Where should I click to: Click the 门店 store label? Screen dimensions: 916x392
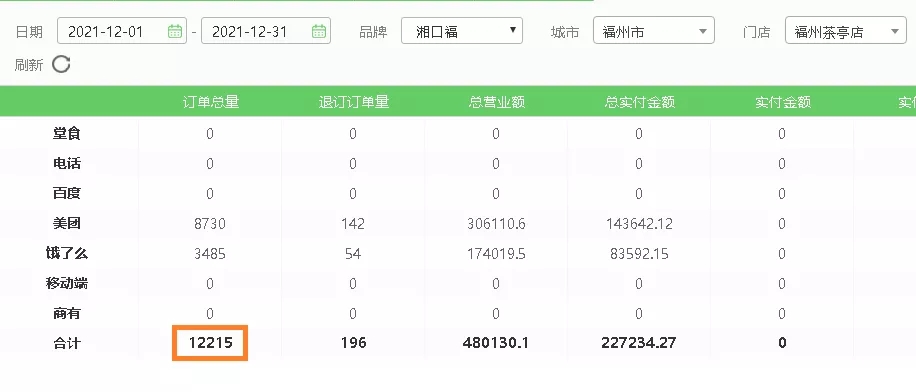[757, 32]
